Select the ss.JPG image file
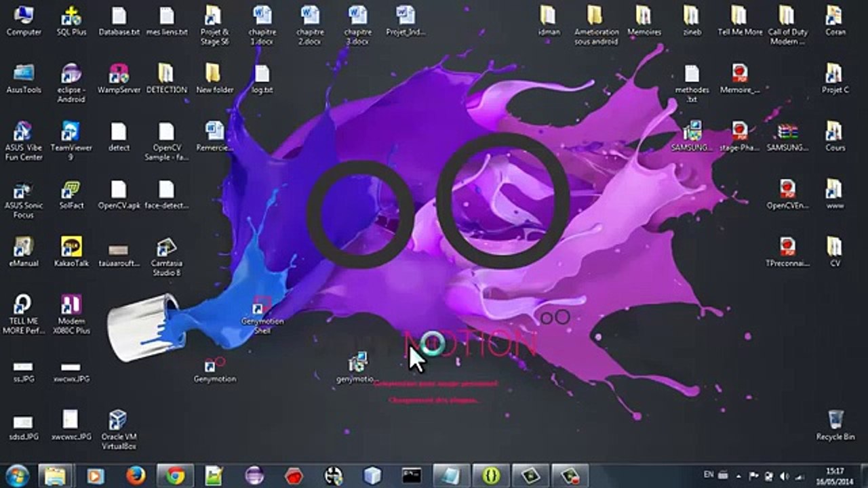Screen dimensions: 868x488 pos(24,372)
